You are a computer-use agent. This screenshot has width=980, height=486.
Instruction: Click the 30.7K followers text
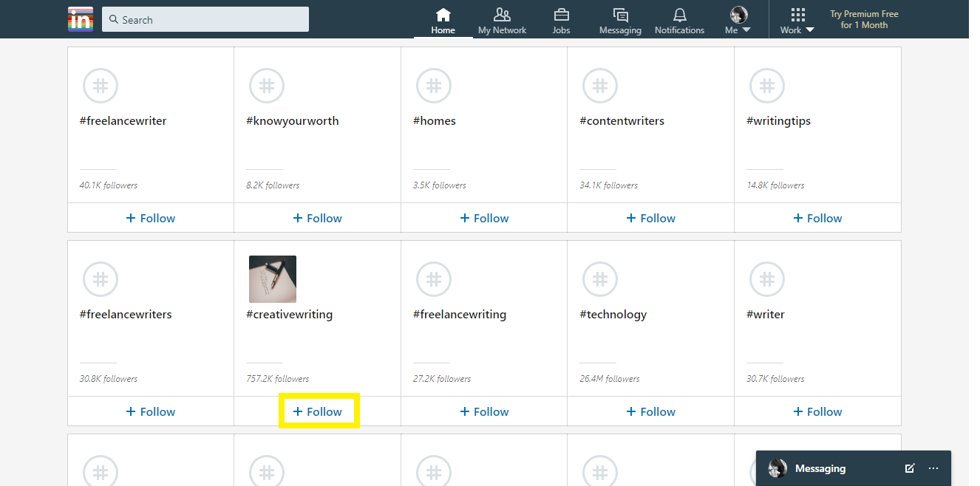(x=775, y=379)
